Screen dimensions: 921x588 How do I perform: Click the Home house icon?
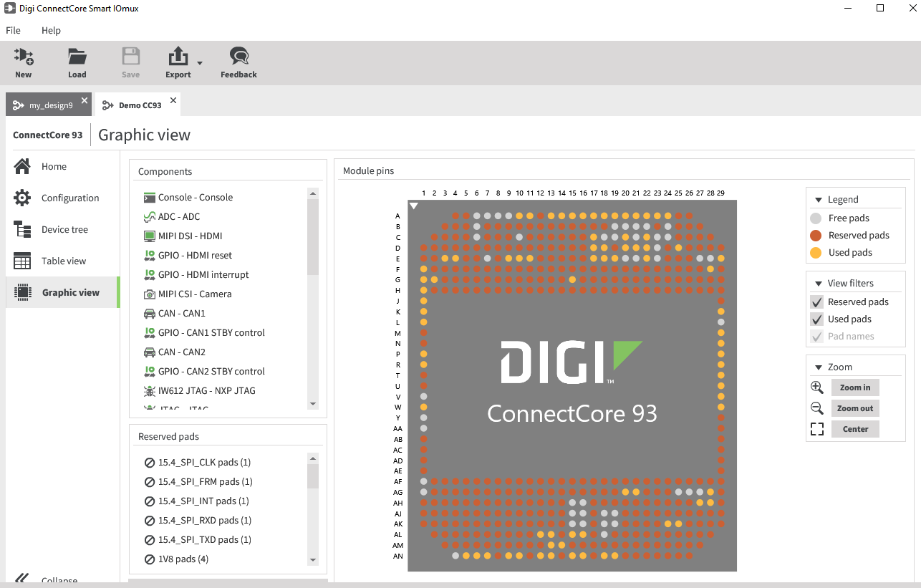point(22,166)
